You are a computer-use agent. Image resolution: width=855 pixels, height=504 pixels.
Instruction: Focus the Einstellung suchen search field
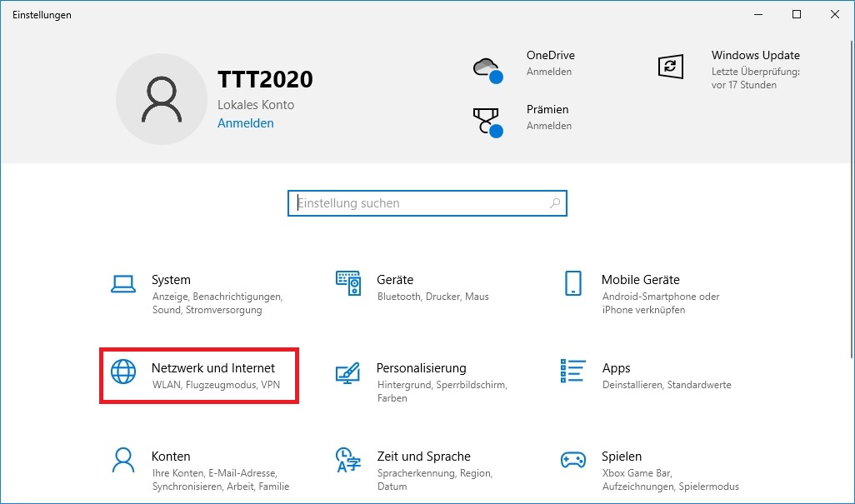tap(427, 203)
